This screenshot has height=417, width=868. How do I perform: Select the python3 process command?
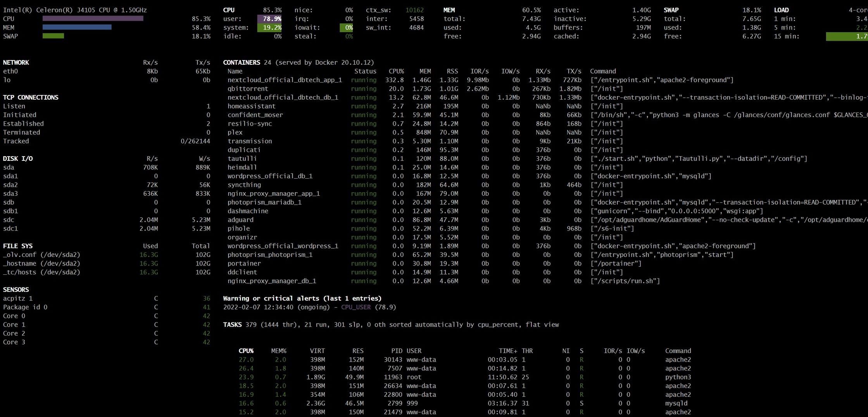point(678,377)
